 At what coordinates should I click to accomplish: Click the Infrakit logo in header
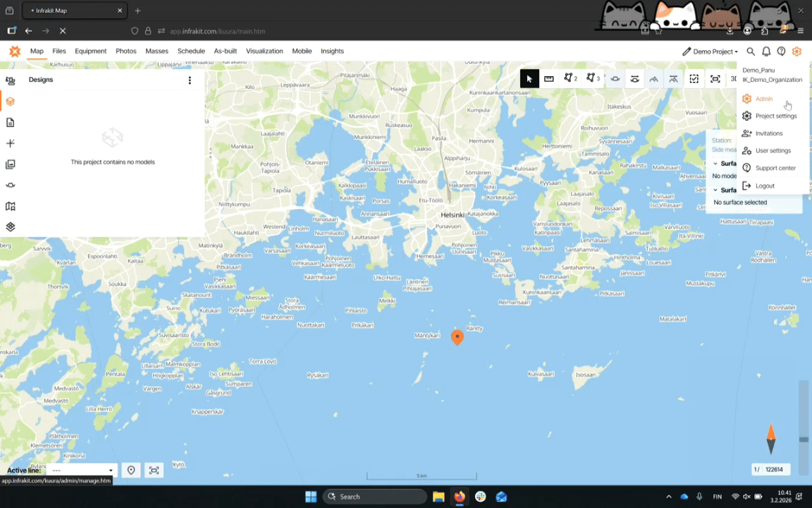click(15, 51)
